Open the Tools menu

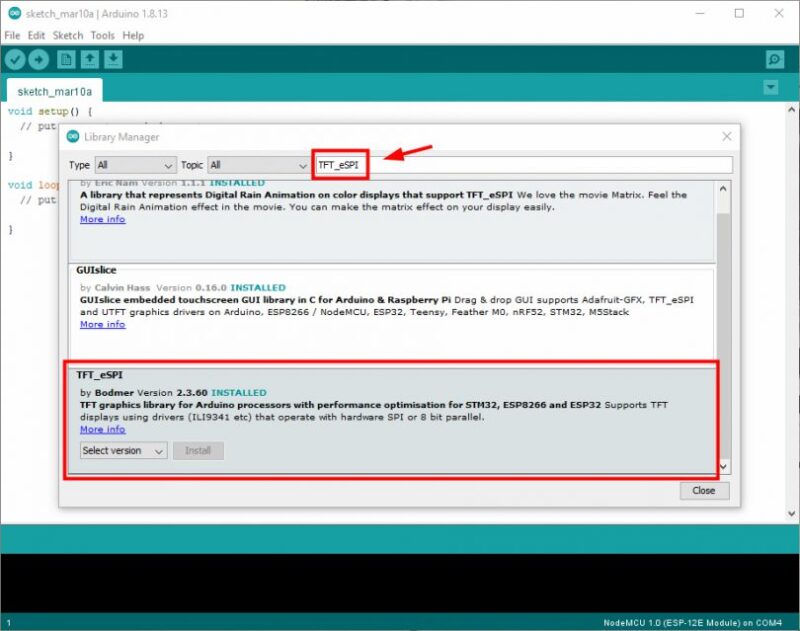tap(102, 35)
